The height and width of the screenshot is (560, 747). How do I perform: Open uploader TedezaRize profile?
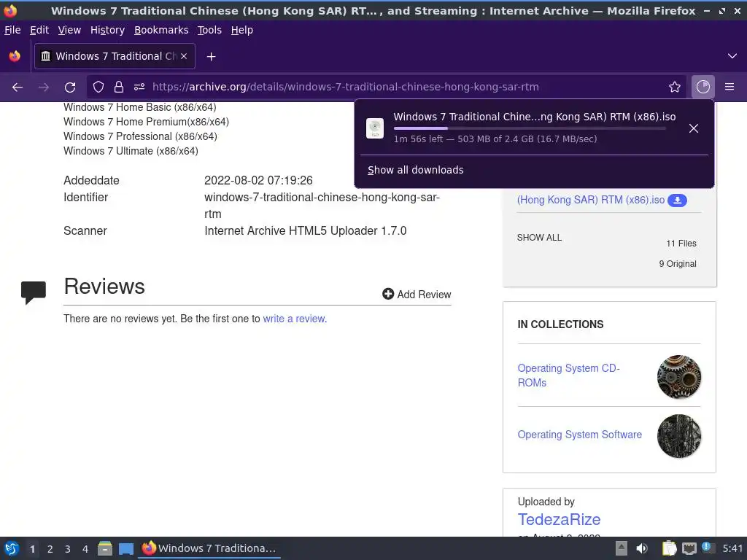coord(559,519)
